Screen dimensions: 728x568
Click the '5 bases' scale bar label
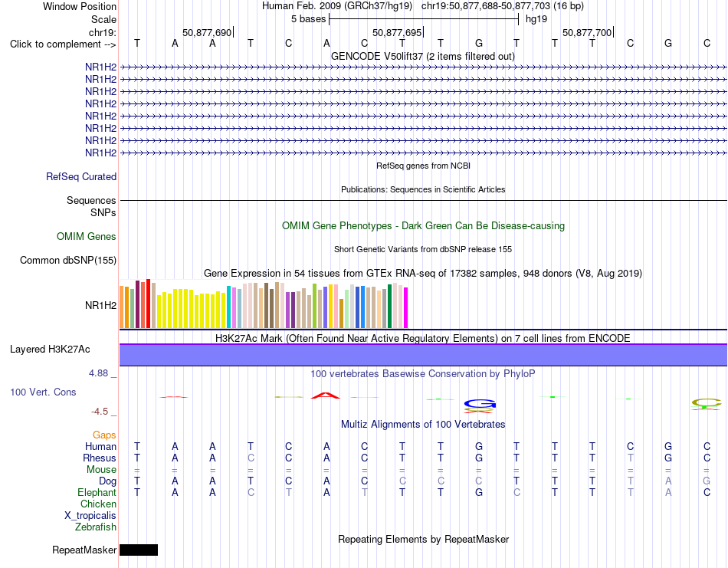coord(308,19)
